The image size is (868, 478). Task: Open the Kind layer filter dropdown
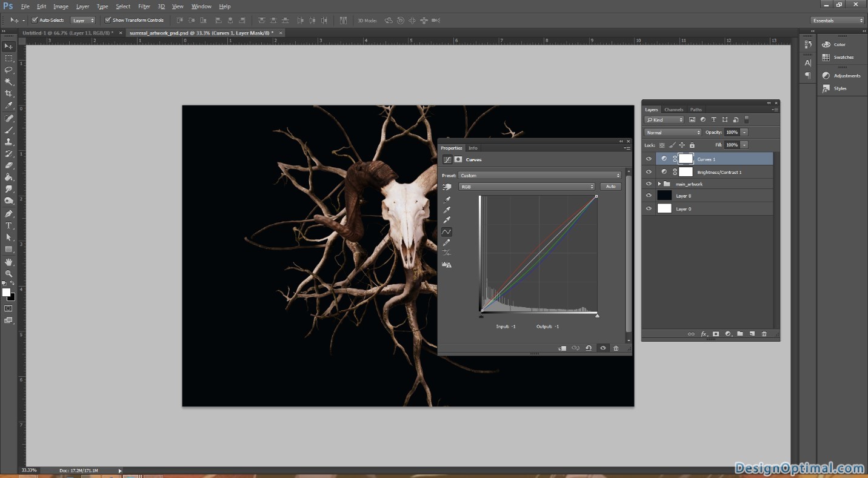tap(664, 120)
